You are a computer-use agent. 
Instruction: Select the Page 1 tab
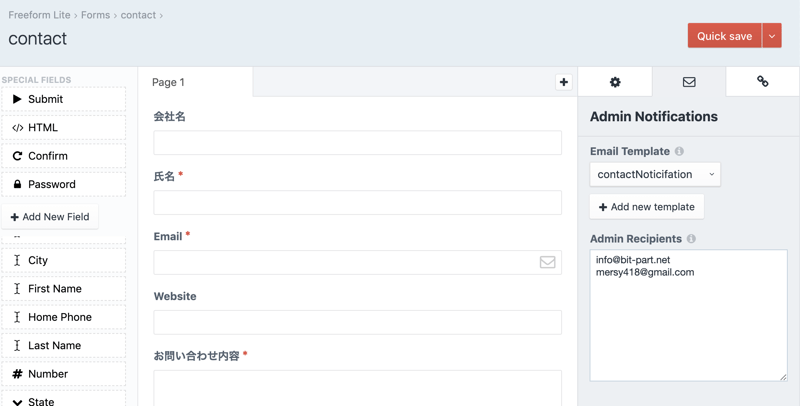pyautogui.click(x=195, y=82)
